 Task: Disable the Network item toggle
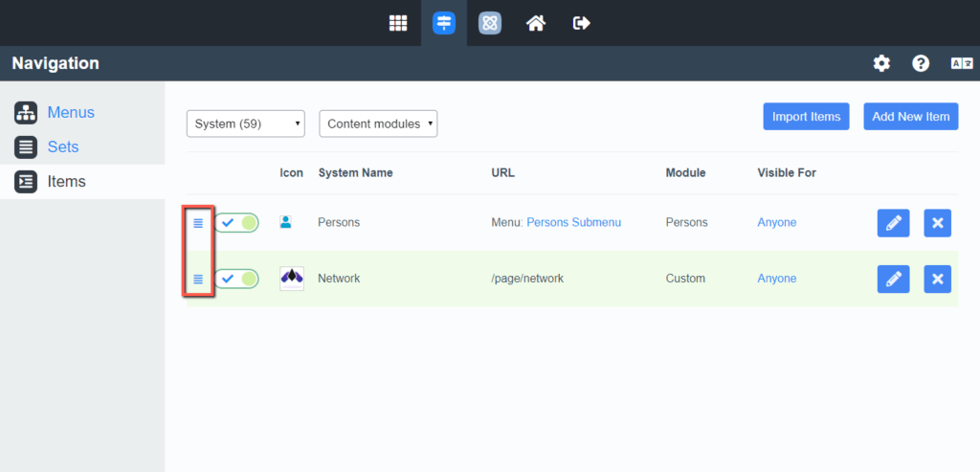(x=236, y=279)
